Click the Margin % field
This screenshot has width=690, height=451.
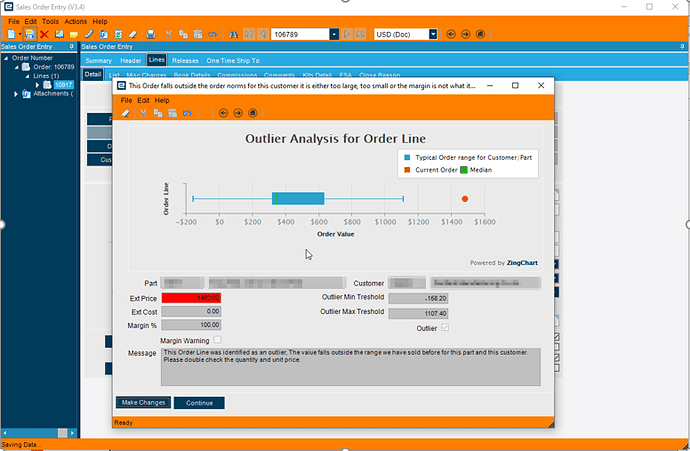pyautogui.click(x=191, y=325)
